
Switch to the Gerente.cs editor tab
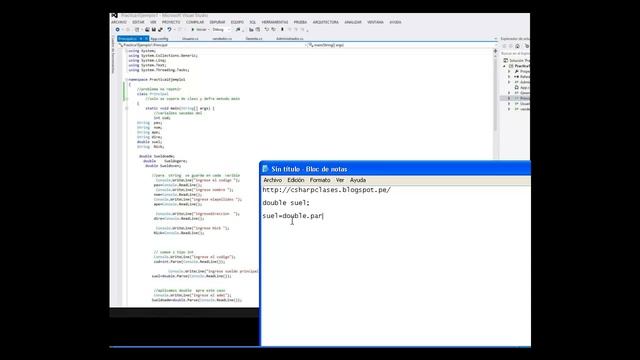click(x=254, y=39)
